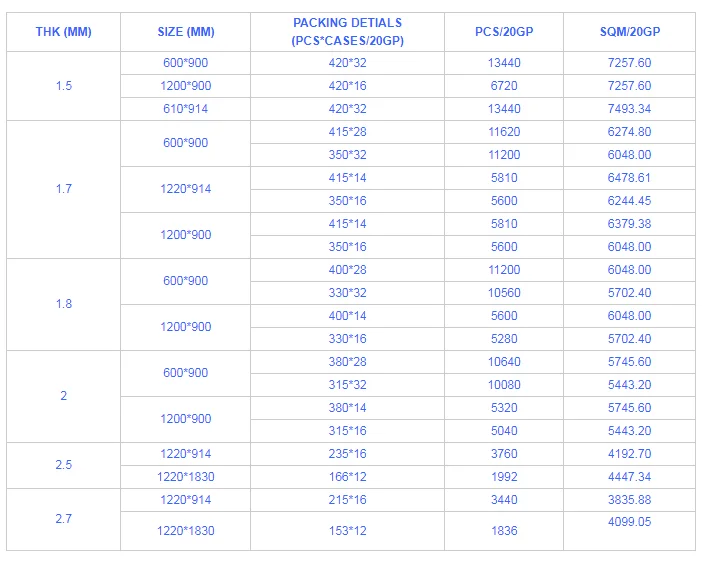Select the 11620 PCS value
716x562 pixels.
pyautogui.click(x=504, y=132)
